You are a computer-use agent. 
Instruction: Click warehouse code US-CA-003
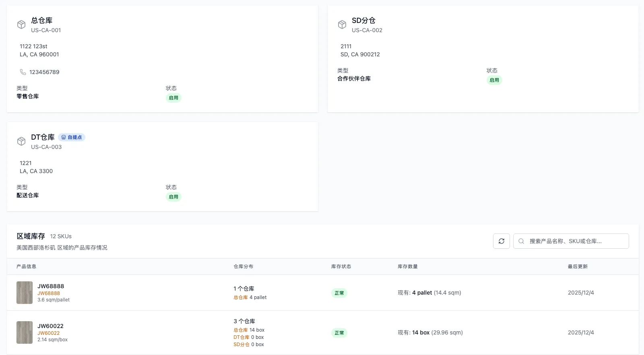[46, 147]
